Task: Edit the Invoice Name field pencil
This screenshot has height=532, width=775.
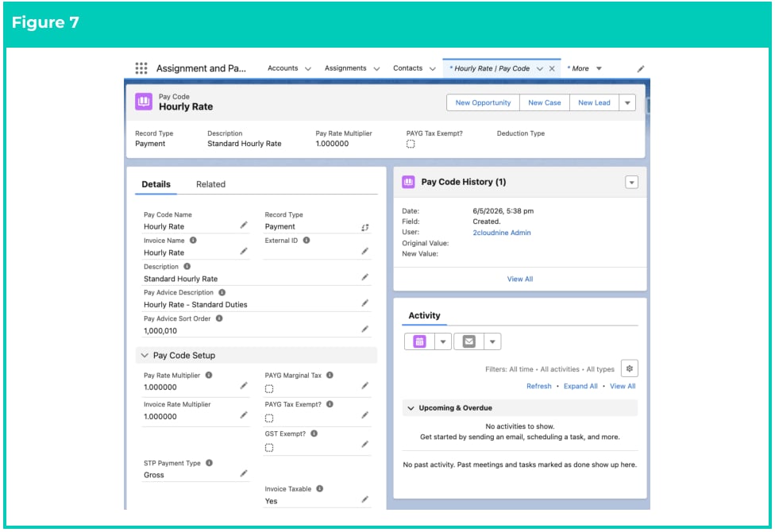Action: pos(244,252)
